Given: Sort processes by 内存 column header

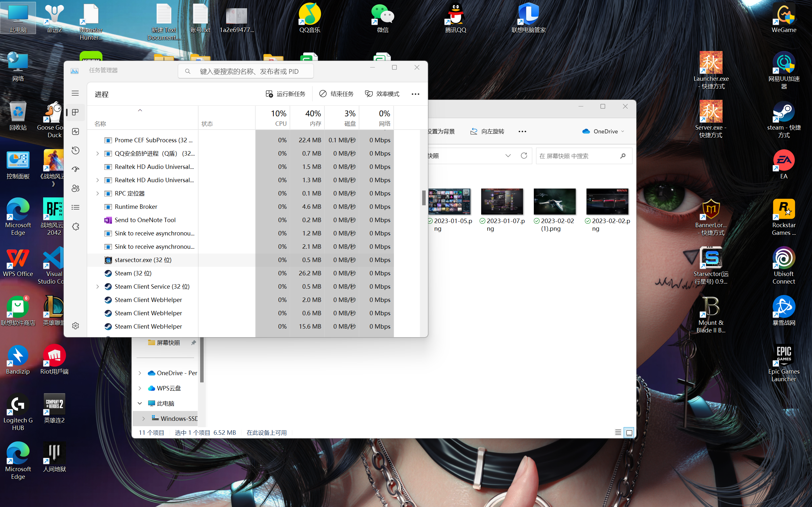Looking at the screenshot, I should (x=307, y=118).
